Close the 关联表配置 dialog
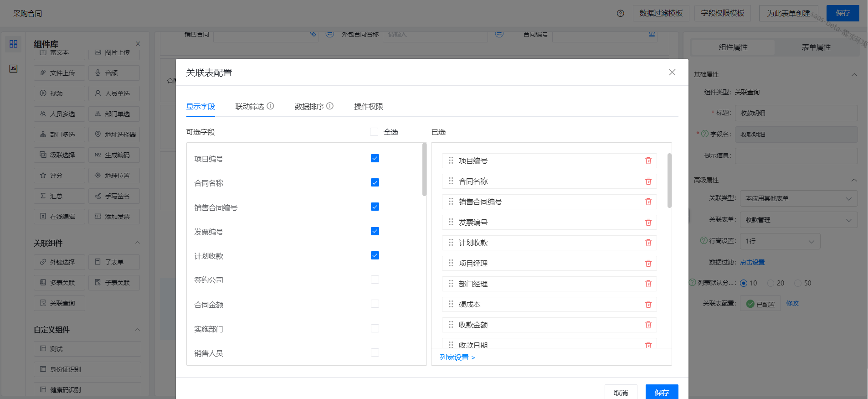This screenshot has height=399, width=868. coord(672,73)
